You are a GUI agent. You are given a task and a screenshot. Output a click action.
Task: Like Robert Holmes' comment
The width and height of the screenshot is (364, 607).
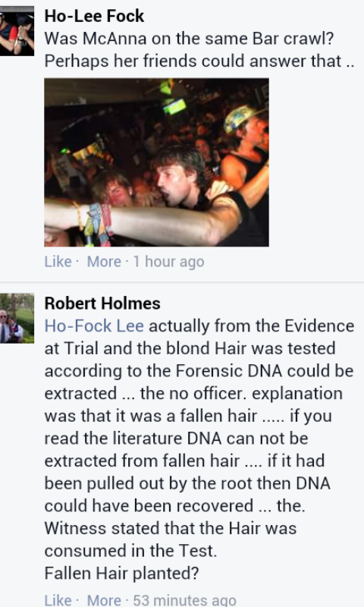[58, 599]
